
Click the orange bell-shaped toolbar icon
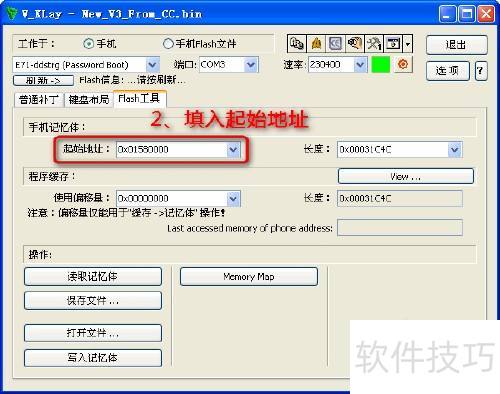tap(316, 44)
